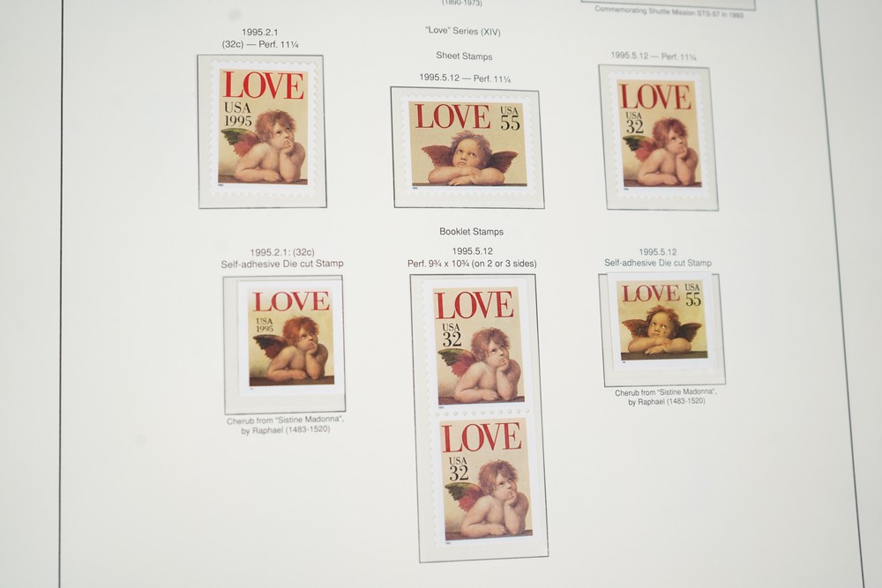Click the self-adhesive LOVE USA 1995 stamp
882x588 pixels.
[290, 338]
